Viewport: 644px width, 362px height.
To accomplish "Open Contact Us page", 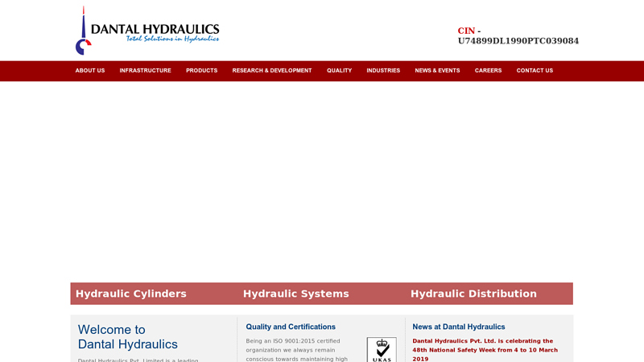I will point(535,71).
